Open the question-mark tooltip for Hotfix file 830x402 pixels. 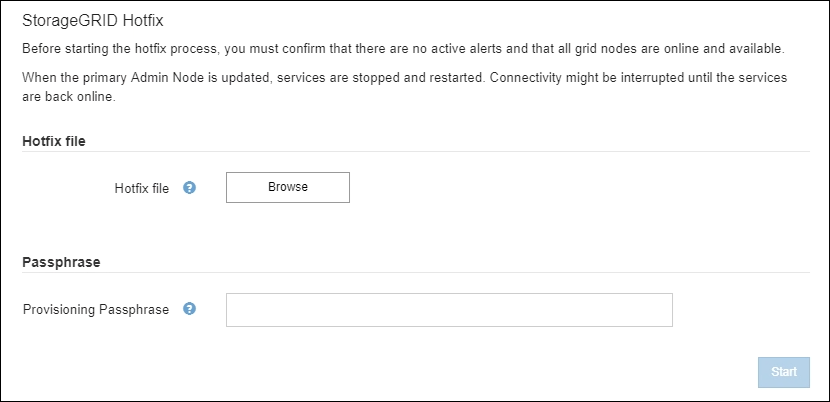[x=189, y=187]
